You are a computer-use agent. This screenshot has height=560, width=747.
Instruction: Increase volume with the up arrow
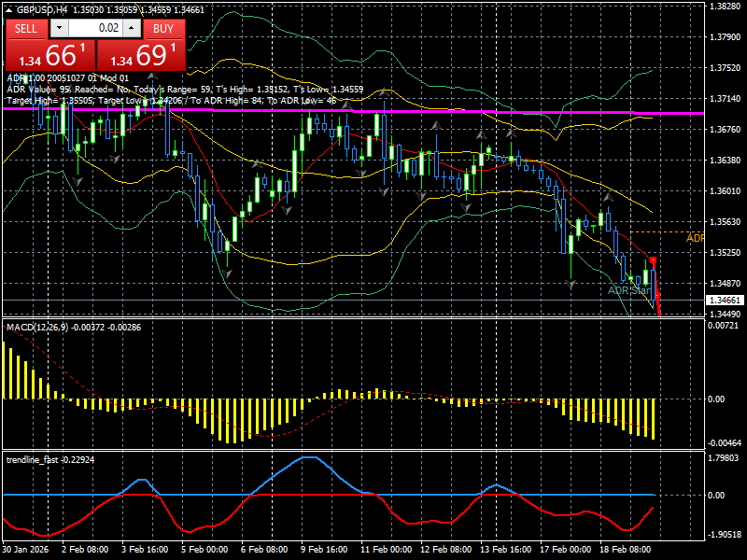tap(132, 28)
